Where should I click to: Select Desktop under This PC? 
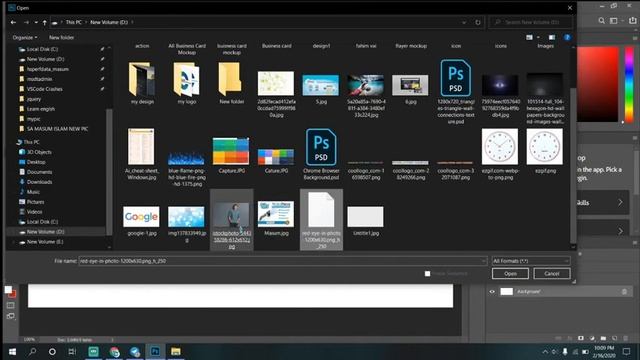point(36,162)
